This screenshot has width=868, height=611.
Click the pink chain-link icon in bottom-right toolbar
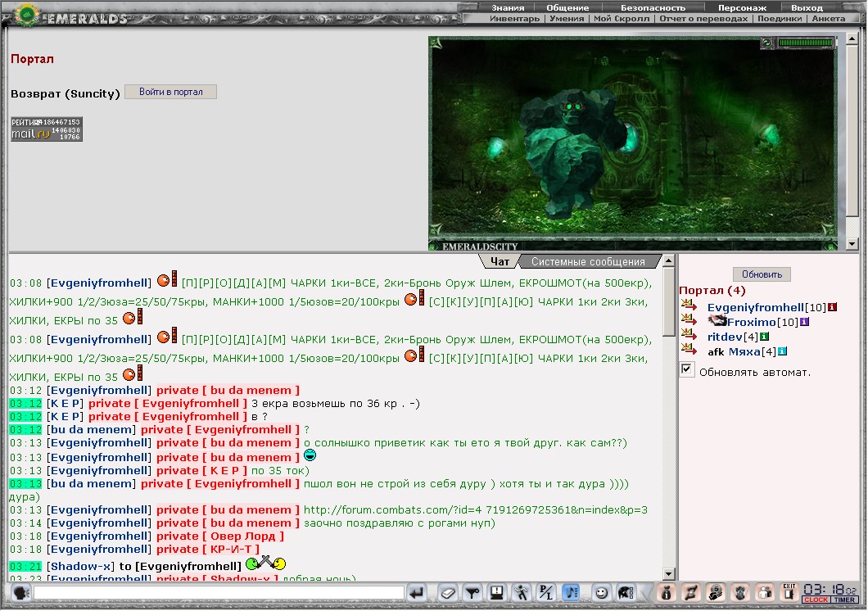(x=691, y=593)
